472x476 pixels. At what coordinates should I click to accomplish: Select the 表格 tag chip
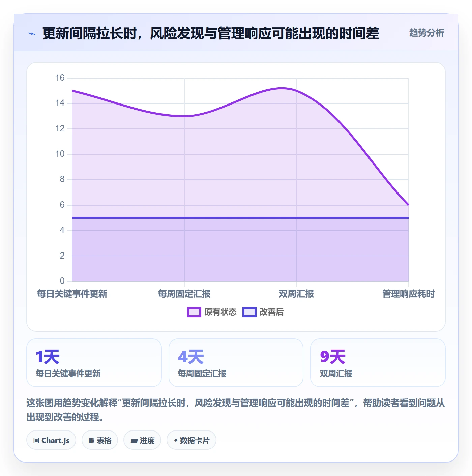[x=100, y=440]
